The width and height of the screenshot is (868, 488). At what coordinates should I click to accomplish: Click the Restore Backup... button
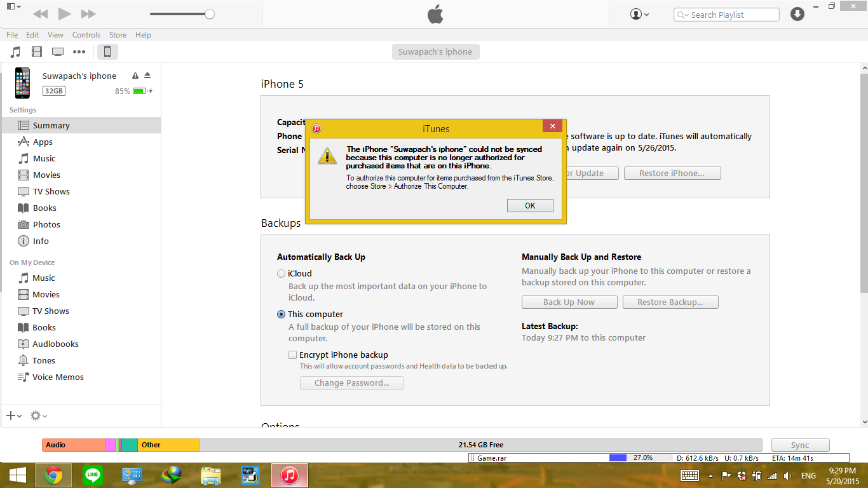click(x=670, y=302)
